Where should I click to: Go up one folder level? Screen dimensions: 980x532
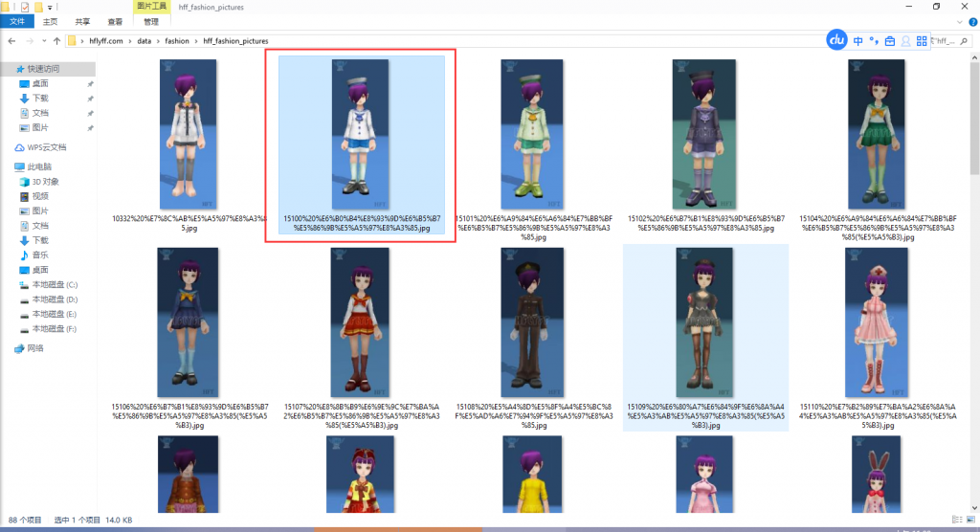[x=56, y=41]
